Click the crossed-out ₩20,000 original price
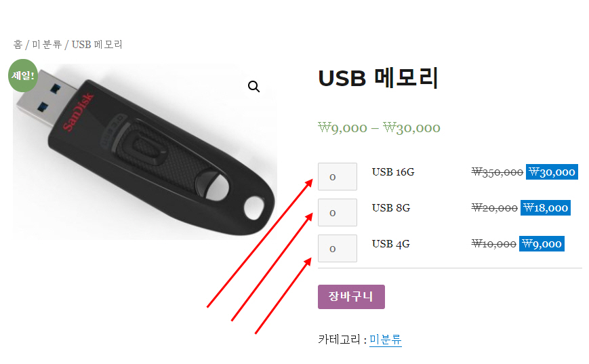Image resolution: width=589 pixels, height=364 pixels. pyautogui.click(x=494, y=207)
